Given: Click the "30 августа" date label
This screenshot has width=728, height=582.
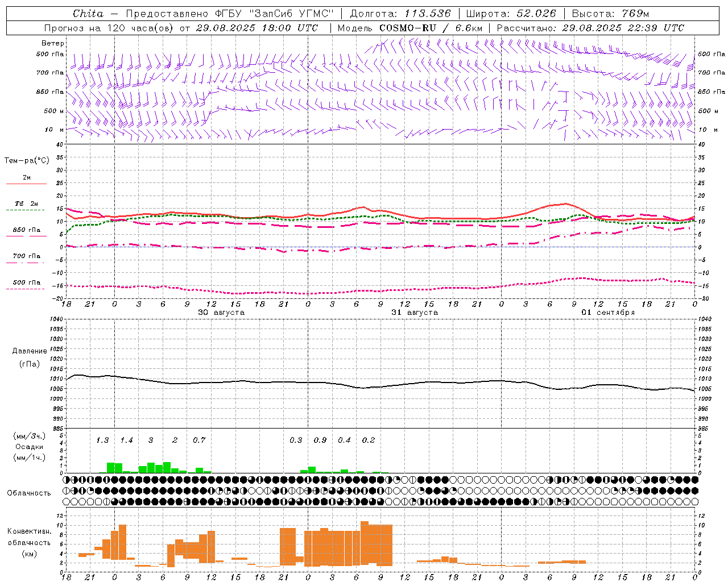Looking at the screenshot, I should tap(221, 313).
